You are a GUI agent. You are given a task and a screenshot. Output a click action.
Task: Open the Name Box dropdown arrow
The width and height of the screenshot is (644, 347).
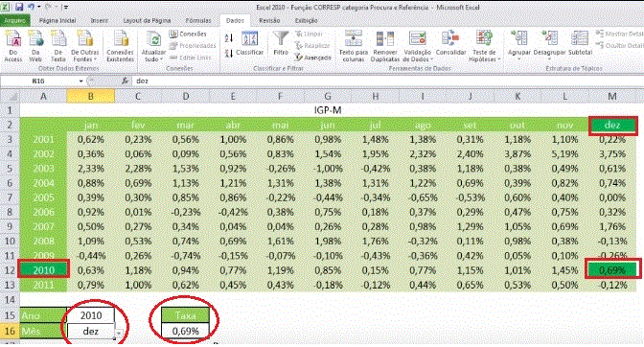[80, 81]
